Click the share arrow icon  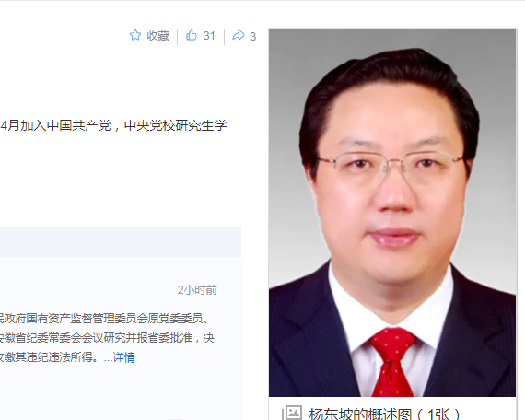(x=239, y=35)
